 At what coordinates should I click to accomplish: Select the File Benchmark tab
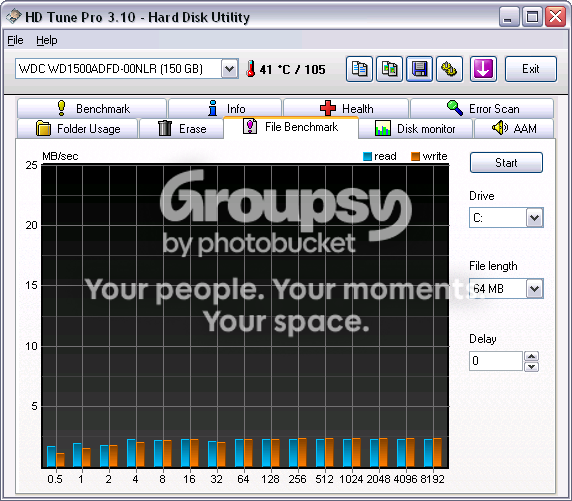coord(291,127)
